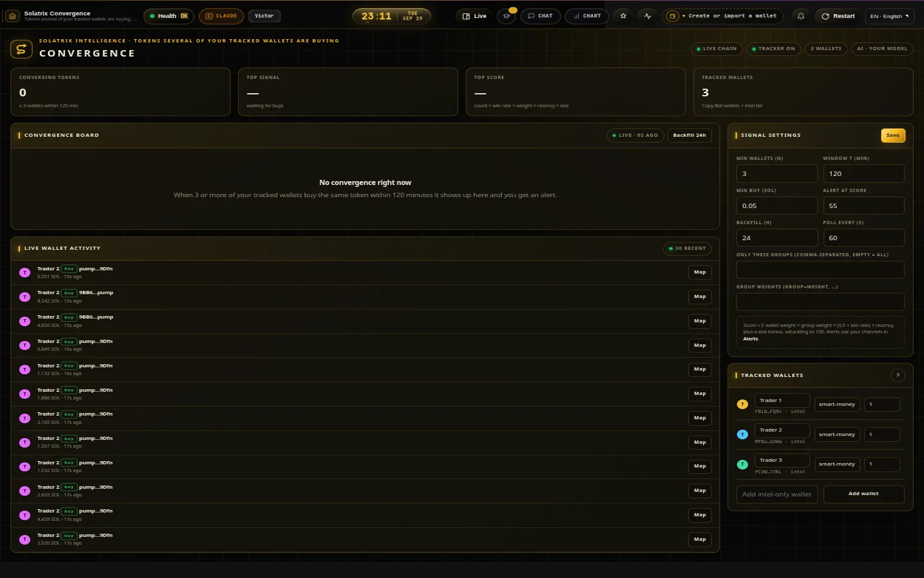This screenshot has height=578, width=924.
Task: Switch to Live view
Action: (x=474, y=16)
